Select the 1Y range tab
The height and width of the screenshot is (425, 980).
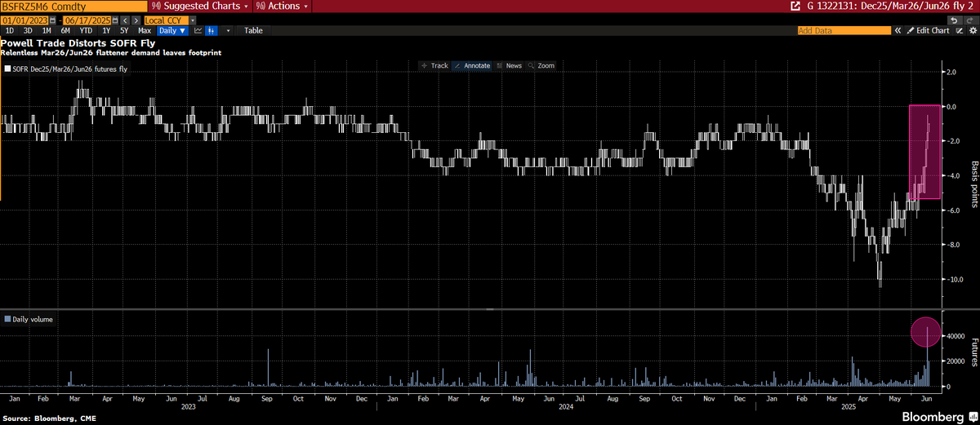(106, 30)
